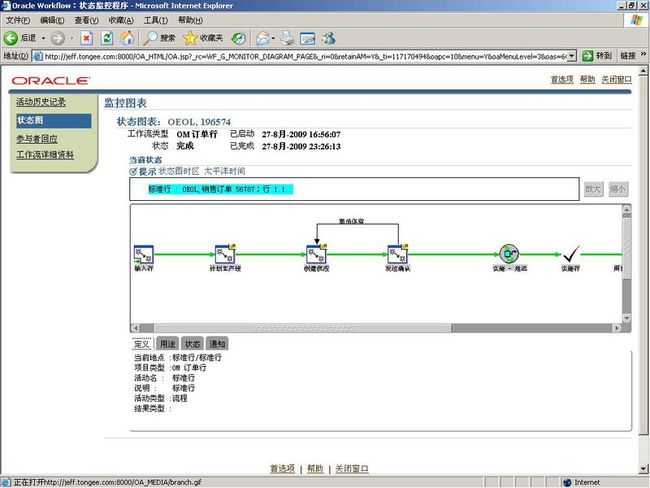This screenshot has height=488, width=650.
Task: Select 状态图 in sidebar
Action: (53, 121)
